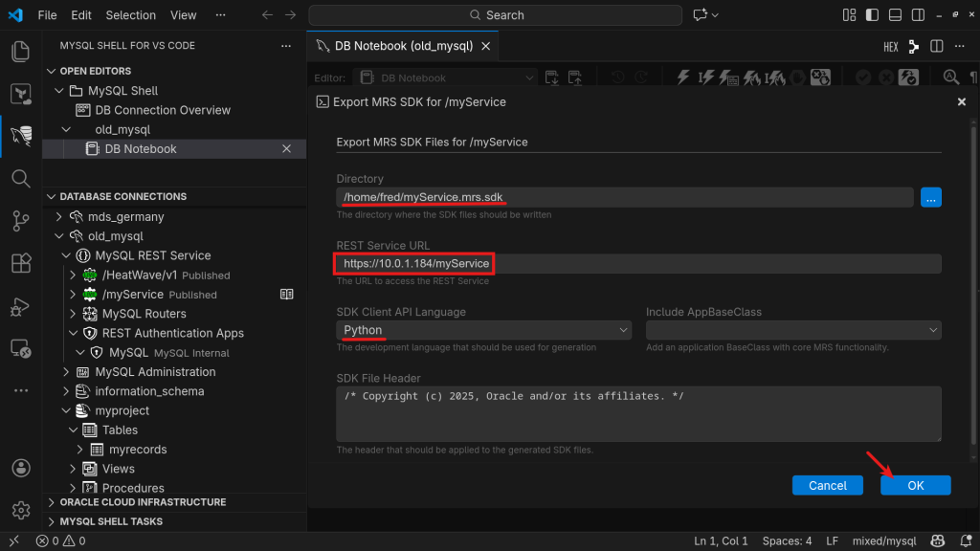980x551 pixels.
Task: Open Explorer view in activity bar
Action: pyautogui.click(x=20, y=52)
